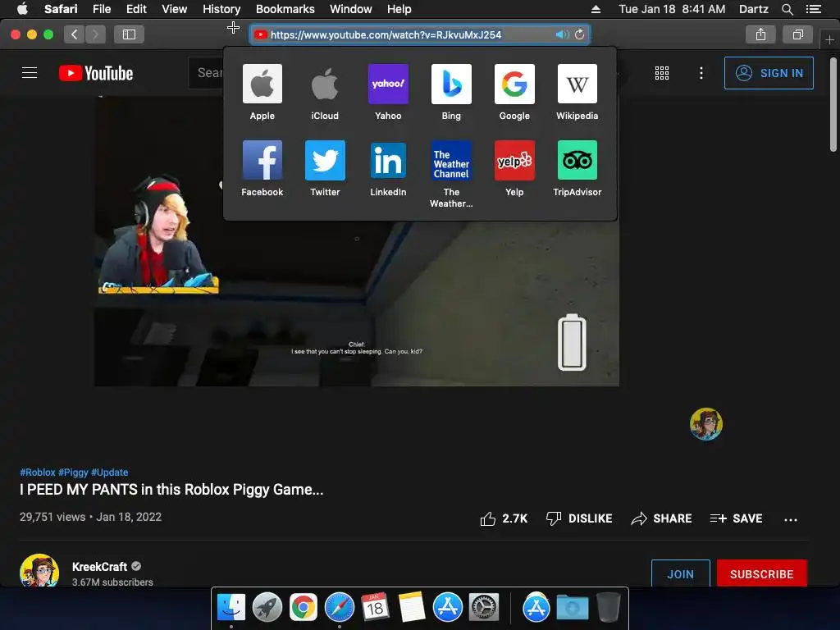840x630 pixels.
Task: Open more actions ellipsis below video
Action: 791,519
